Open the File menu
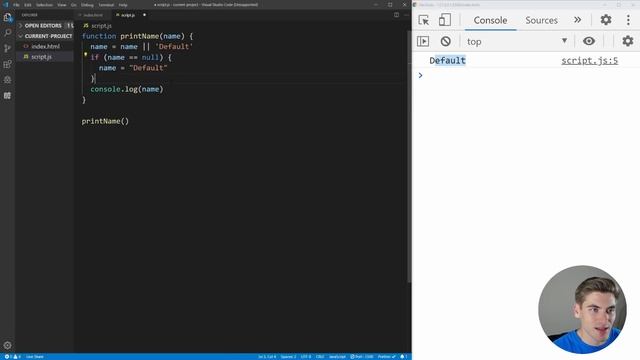This screenshot has width=640, height=360. 16,5
